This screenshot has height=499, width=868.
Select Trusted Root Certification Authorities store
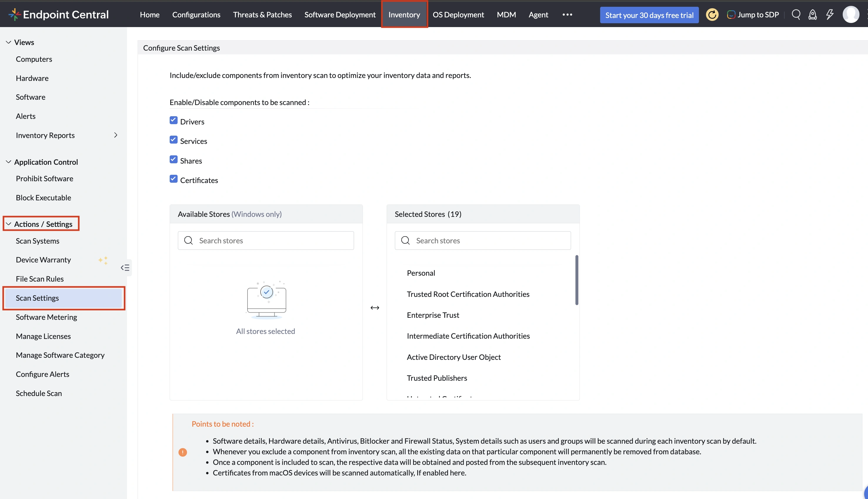[x=468, y=294]
